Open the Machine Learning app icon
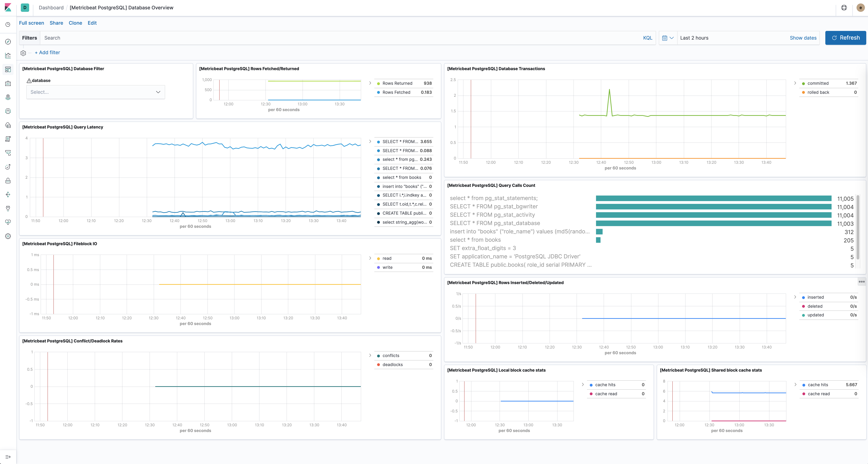Screen dimensions: 868x464 (8, 111)
